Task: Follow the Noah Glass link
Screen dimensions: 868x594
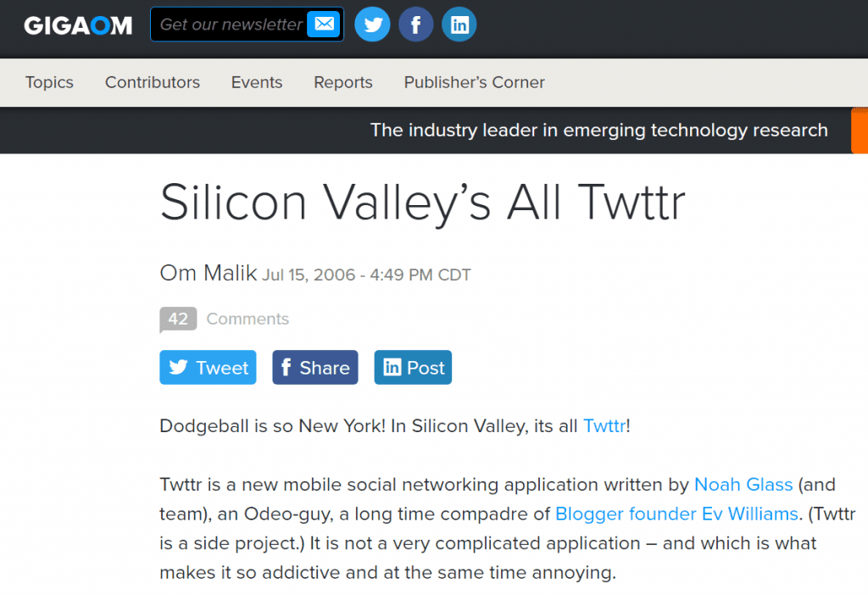Action: coord(743,485)
